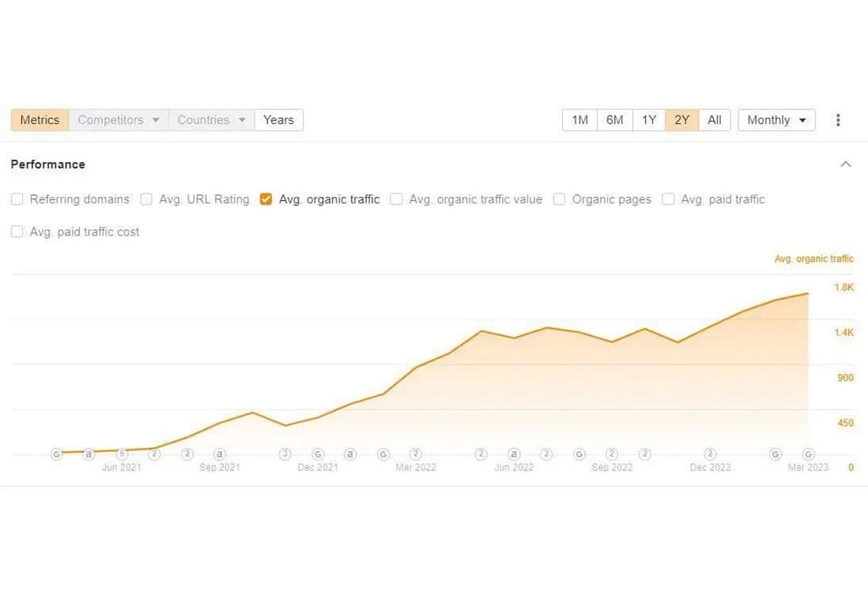The height and width of the screenshot is (597, 868).
Task: Enable the Avg. paid traffic cost checkbox
Action: pos(17,232)
